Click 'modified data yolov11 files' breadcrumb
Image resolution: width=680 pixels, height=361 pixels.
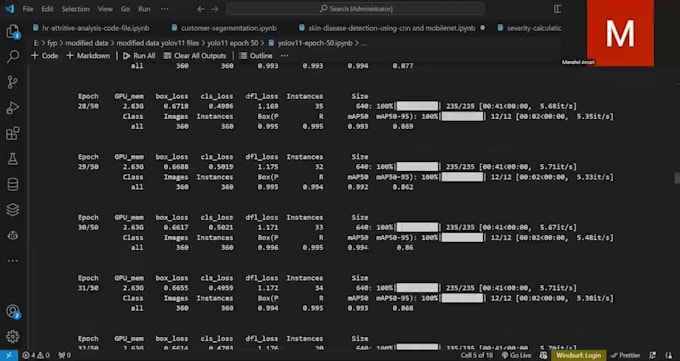[x=157, y=43]
